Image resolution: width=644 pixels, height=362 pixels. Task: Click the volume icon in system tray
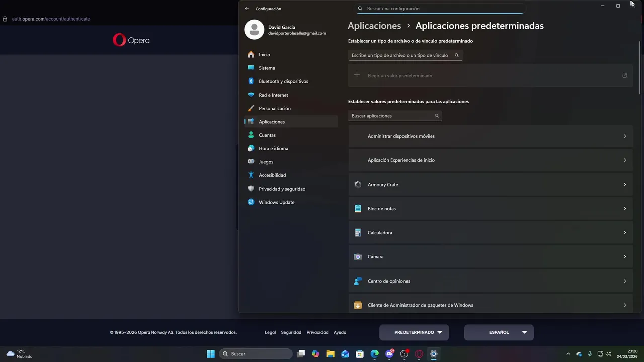click(x=609, y=354)
